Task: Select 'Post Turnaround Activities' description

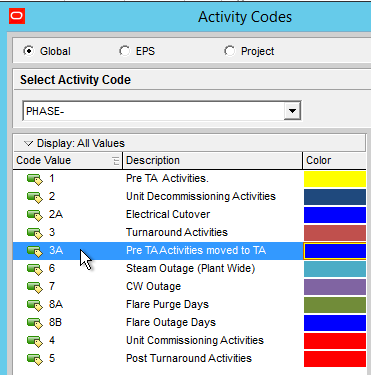Action: [189, 358]
